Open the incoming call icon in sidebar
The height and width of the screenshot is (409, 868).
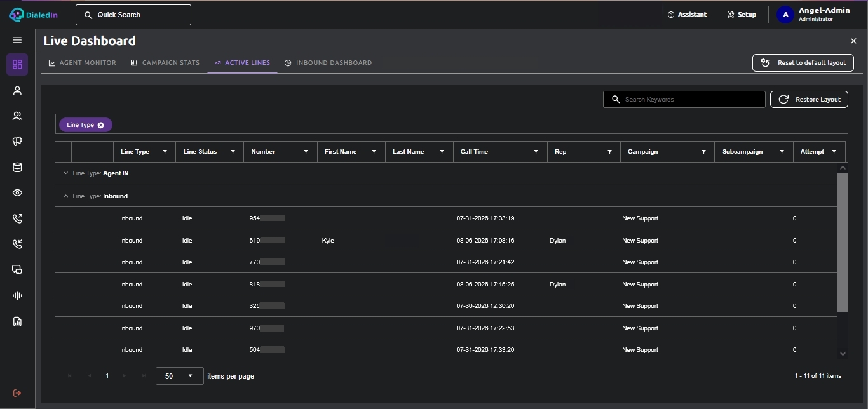pos(17,244)
